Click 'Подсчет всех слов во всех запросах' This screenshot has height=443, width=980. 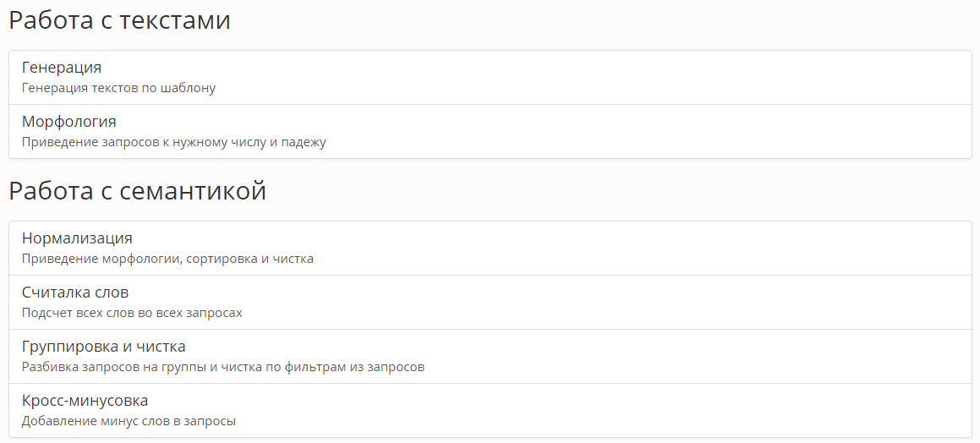pyautogui.click(x=132, y=313)
